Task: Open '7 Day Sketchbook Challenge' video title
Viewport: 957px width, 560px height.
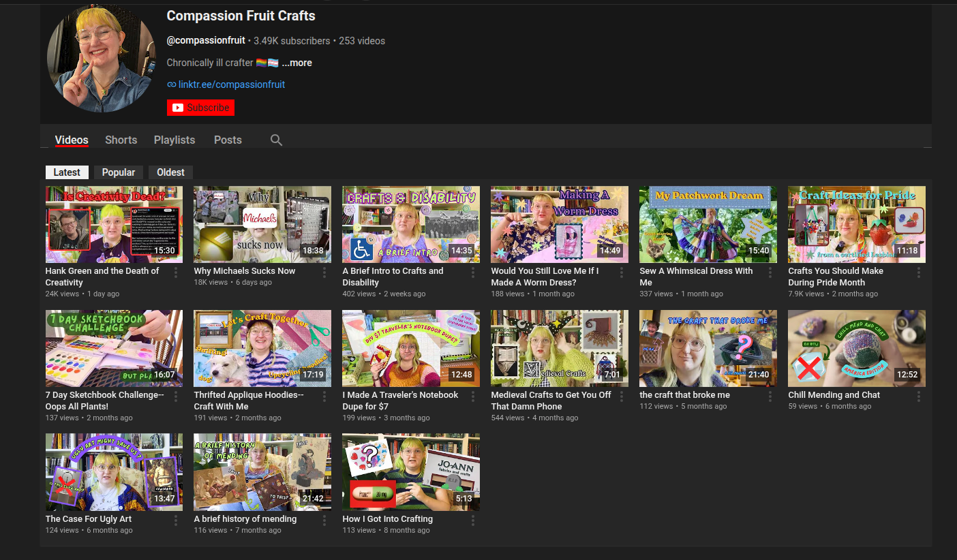Action: point(105,401)
